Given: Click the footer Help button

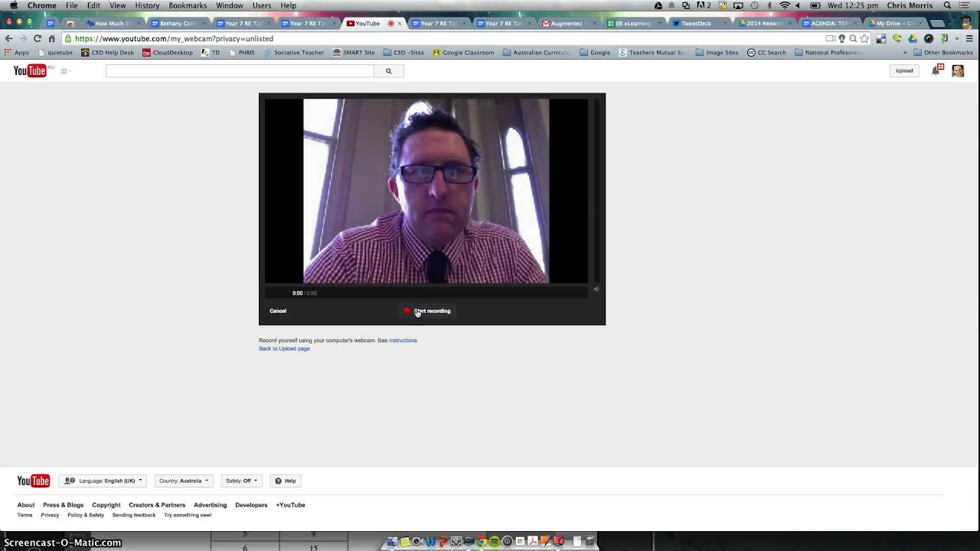Looking at the screenshot, I should pyautogui.click(x=286, y=481).
